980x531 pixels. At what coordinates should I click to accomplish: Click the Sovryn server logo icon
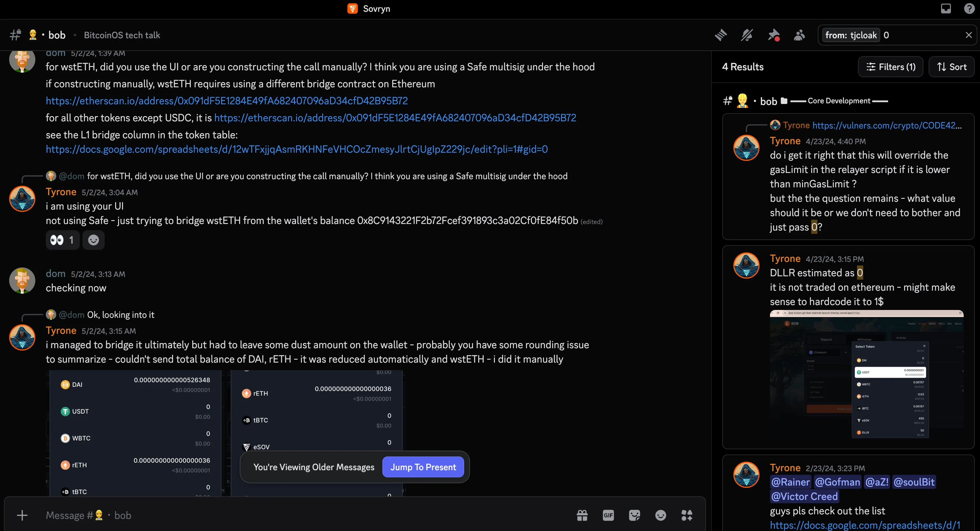click(x=353, y=9)
